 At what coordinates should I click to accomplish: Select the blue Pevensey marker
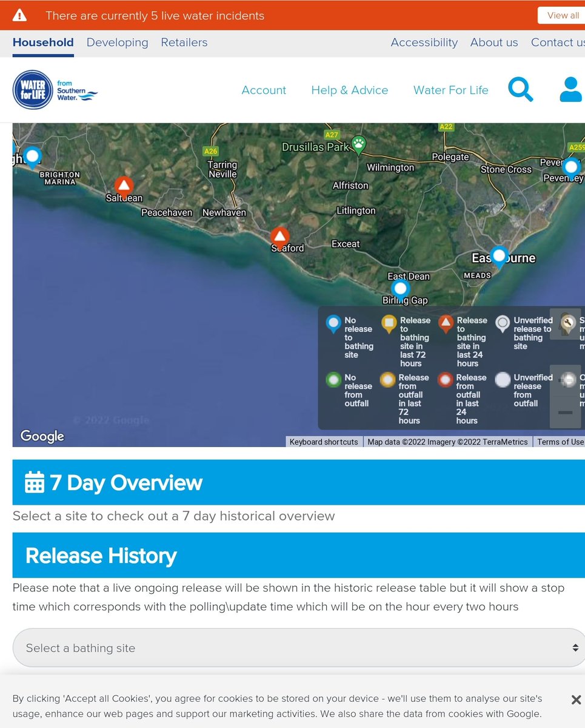coord(570,168)
